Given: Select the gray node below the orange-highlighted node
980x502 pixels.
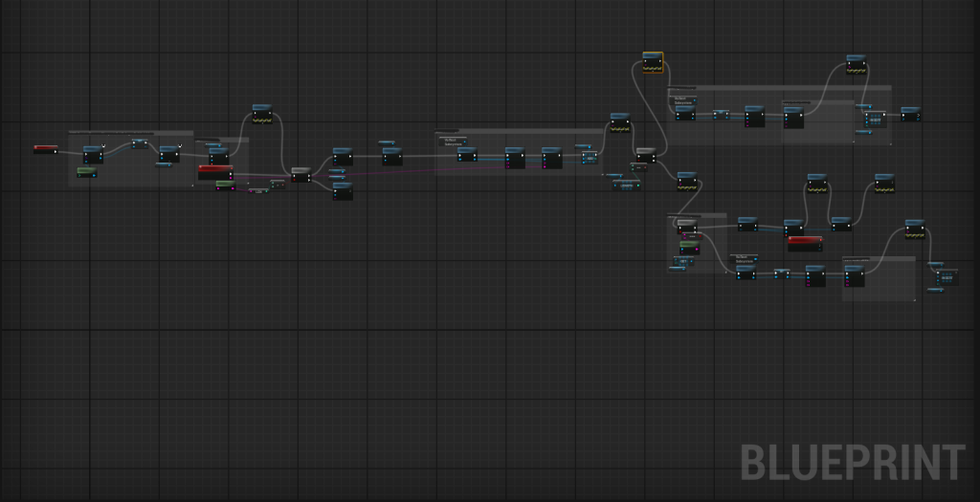Looking at the screenshot, I should 646,155.
